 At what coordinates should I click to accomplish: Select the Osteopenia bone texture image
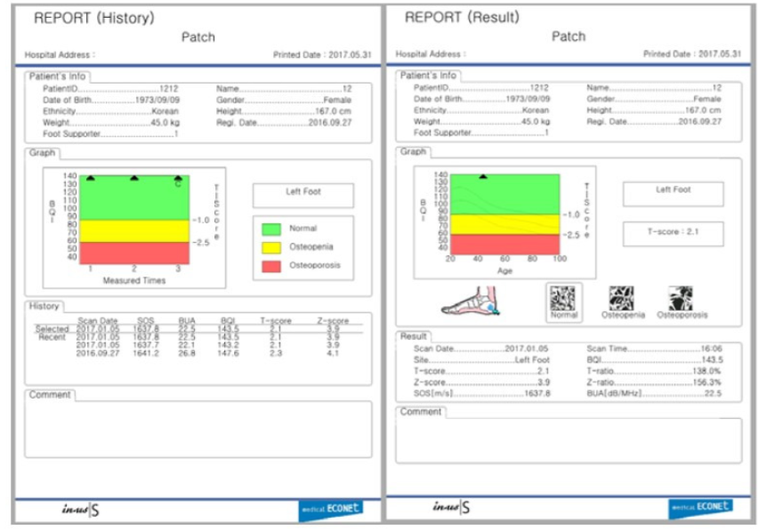(622, 299)
